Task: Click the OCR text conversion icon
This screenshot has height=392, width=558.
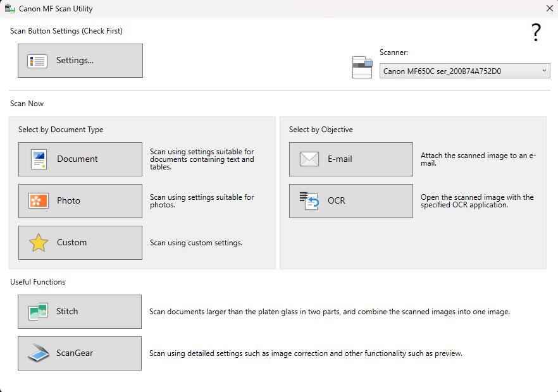Action: (309, 201)
